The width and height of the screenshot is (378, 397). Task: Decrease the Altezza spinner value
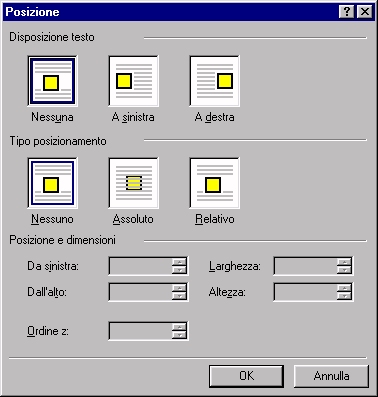tap(344, 296)
